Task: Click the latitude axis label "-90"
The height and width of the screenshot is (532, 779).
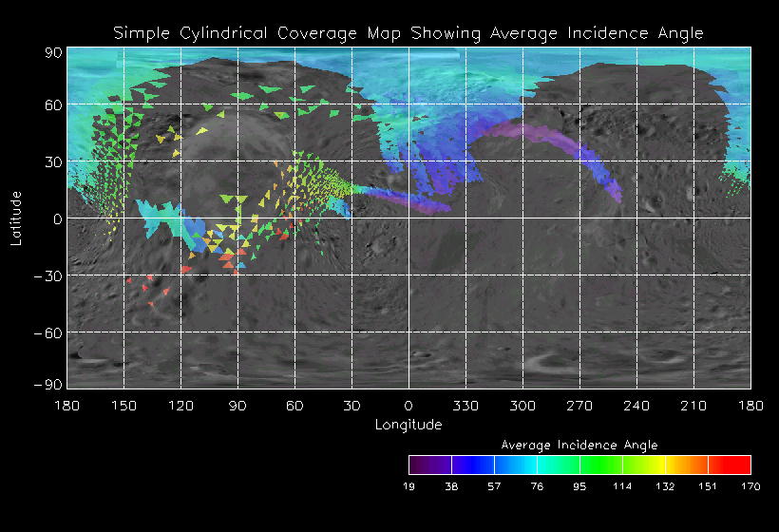Action: (48, 385)
